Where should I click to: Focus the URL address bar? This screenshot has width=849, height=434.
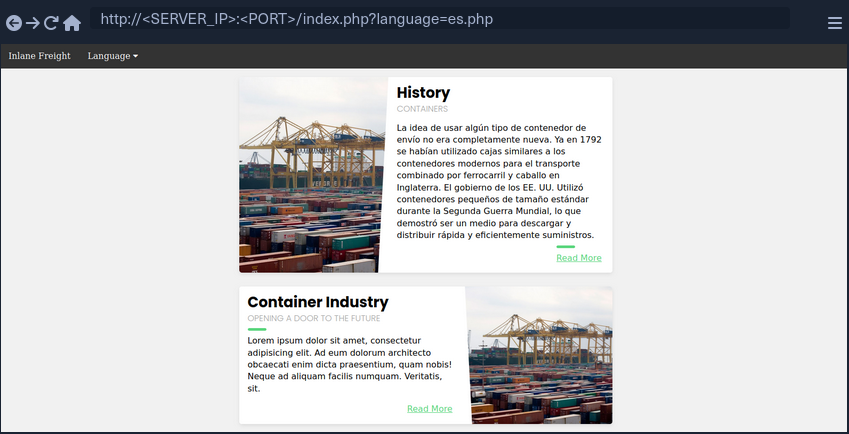[x=440, y=19]
